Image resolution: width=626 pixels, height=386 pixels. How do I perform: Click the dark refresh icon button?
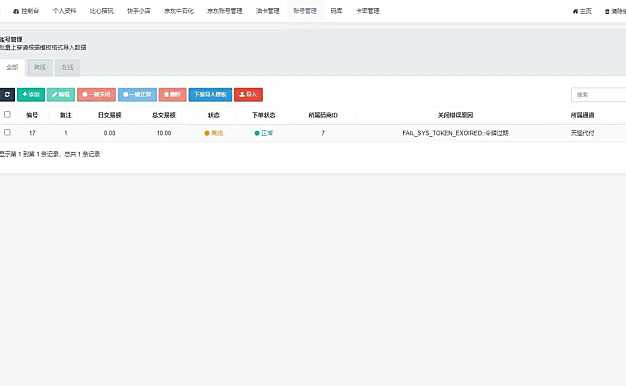pyautogui.click(x=7, y=95)
